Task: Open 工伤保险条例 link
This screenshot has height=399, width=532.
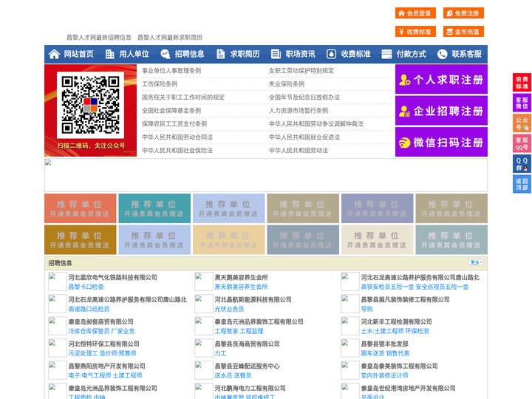Action: [160, 83]
